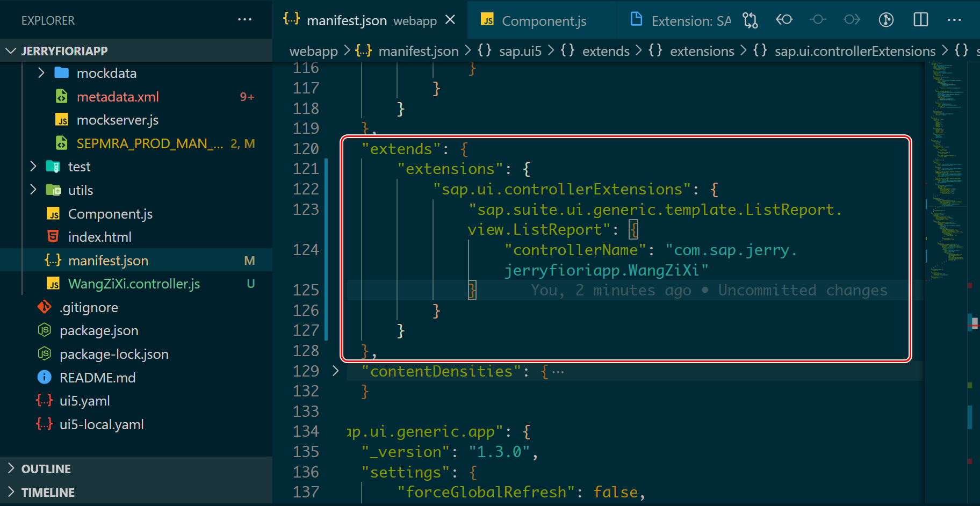This screenshot has height=506, width=980.
Task: Click line number 124 in the gutter
Action: coord(306,250)
